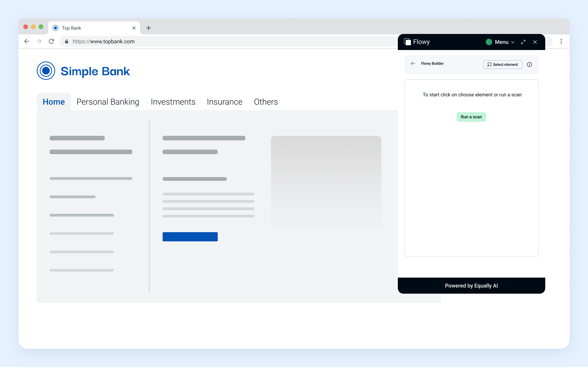Close the Flowy panel
The height and width of the screenshot is (368, 588).
tap(535, 42)
